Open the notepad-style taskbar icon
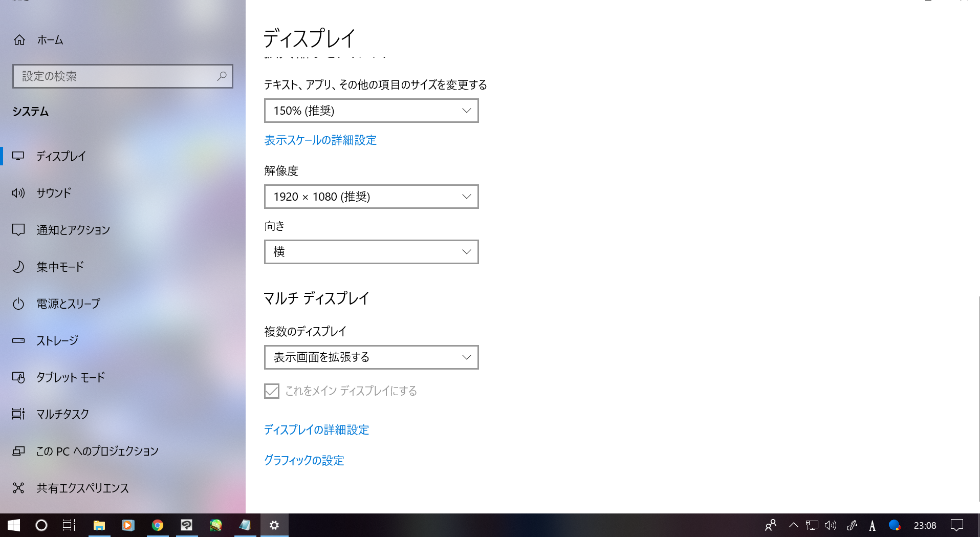Viewport: 980px width, 537px height. pos(245,525)
